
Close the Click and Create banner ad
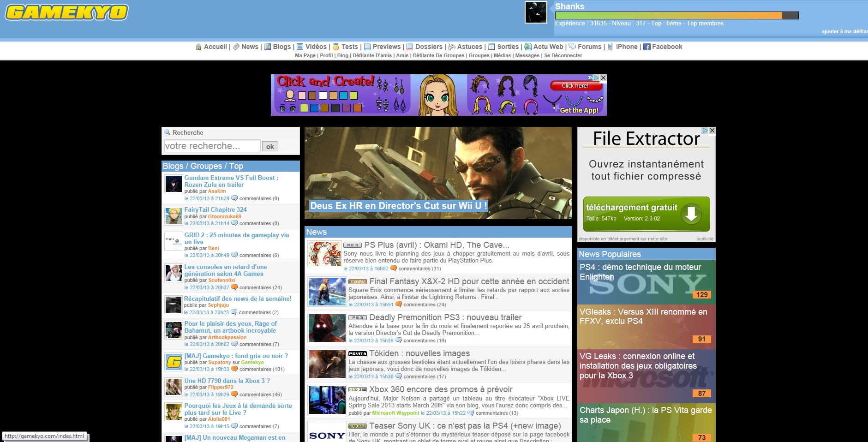click(603, 78)
